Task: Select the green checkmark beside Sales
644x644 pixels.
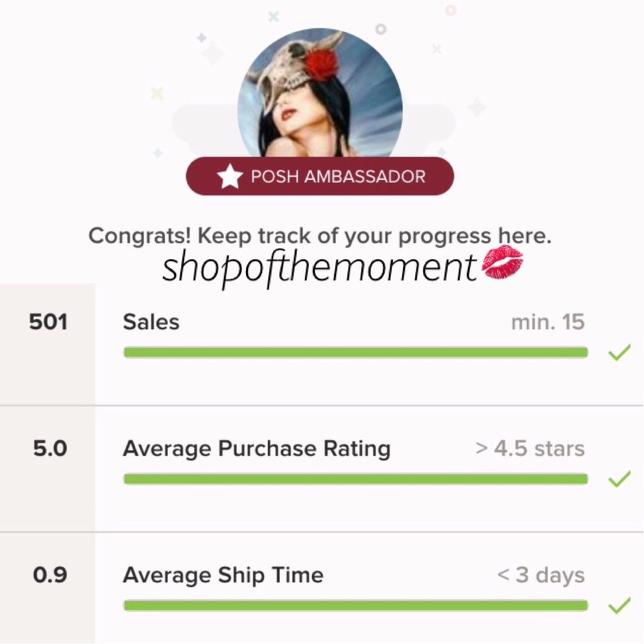Action: pos(620,352)
